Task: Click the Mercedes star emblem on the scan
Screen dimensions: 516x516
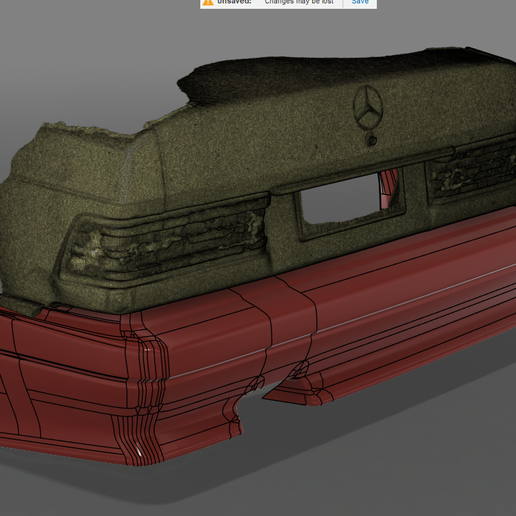Action: [x=368, y=106]
